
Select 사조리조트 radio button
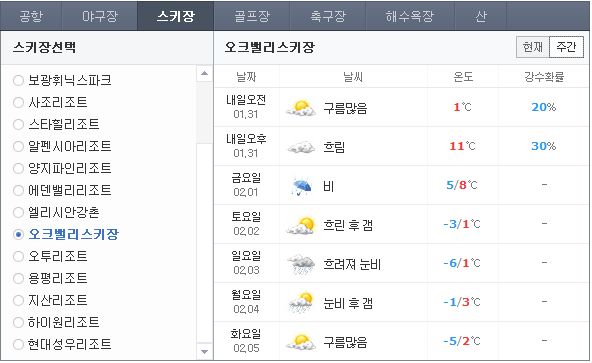[18, 102]
